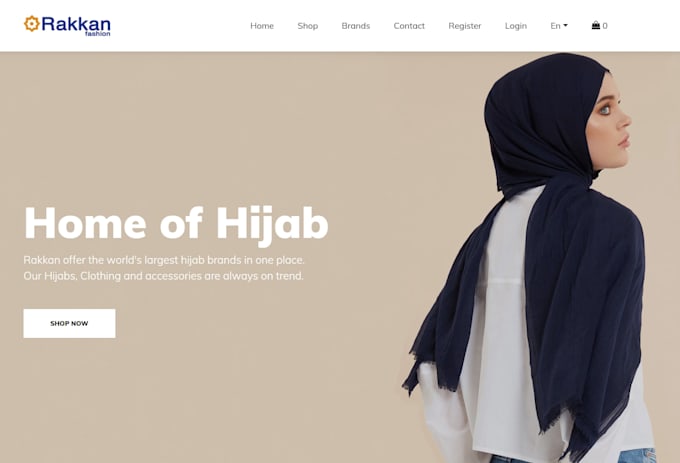Expand the En language dropdown
This screenshot has width=680, height=463.
(x=559, y=26)
